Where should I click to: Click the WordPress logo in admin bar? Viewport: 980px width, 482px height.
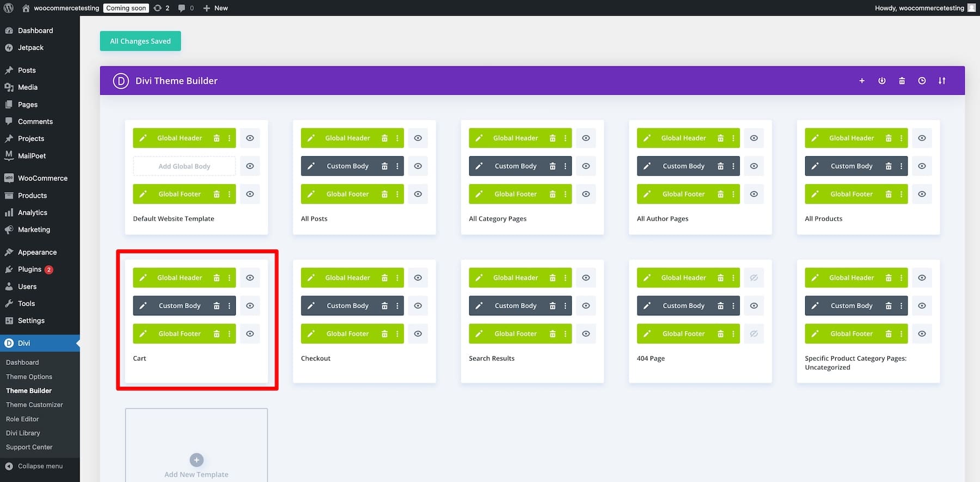tap(8, 8)
